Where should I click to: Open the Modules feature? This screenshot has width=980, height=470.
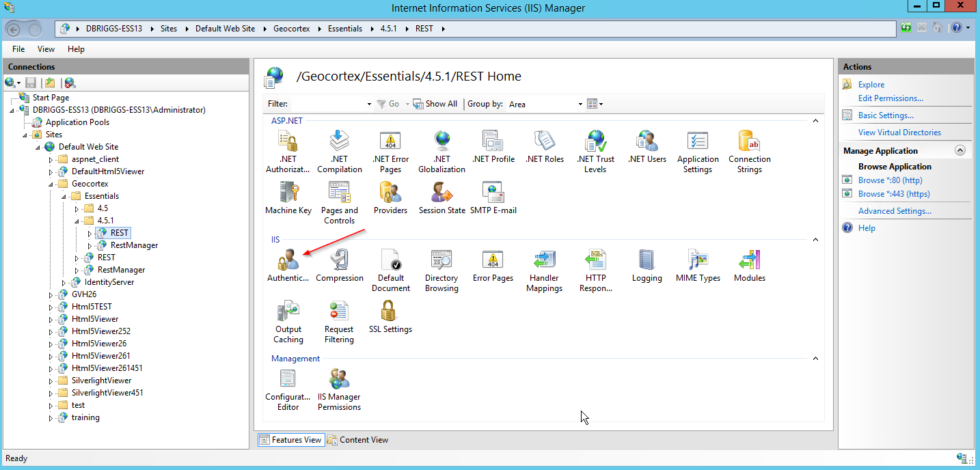749,265
